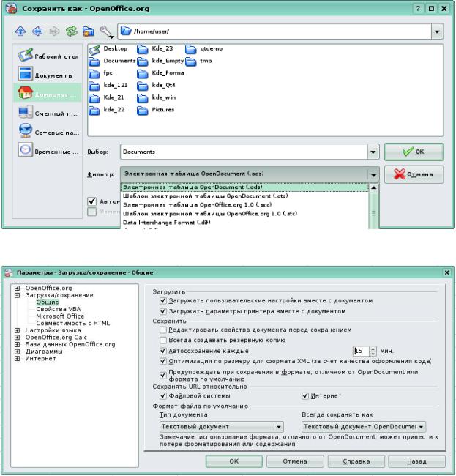Toggle the automatic extension checkbox in Save As
Screen dimensions: 456x476
pos(92,201)
